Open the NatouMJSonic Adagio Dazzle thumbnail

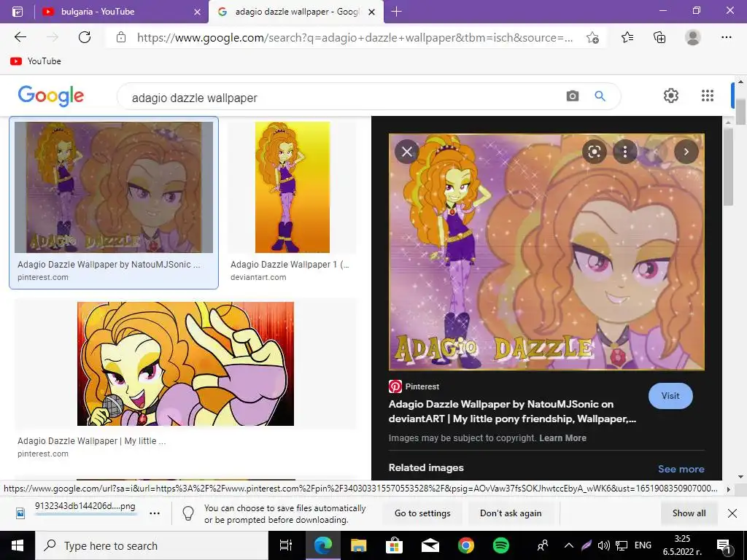pyautogui.click(x=114, y=187)
